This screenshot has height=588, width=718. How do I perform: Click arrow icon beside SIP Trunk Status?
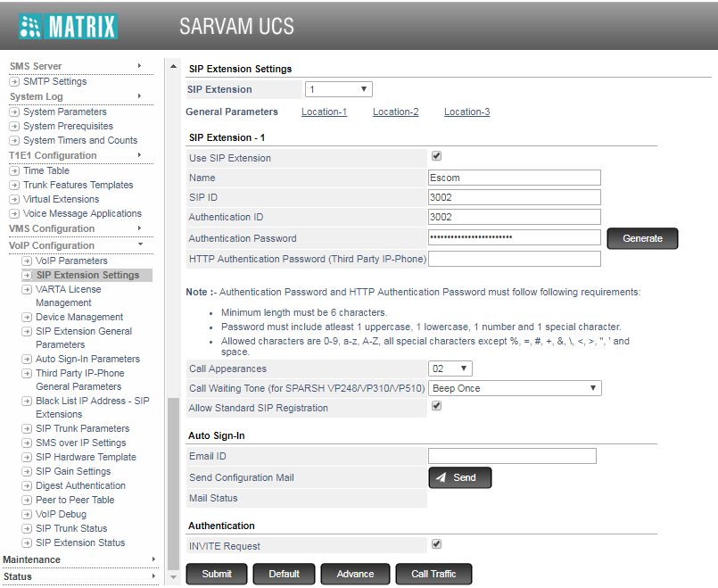tap(27, 529)
